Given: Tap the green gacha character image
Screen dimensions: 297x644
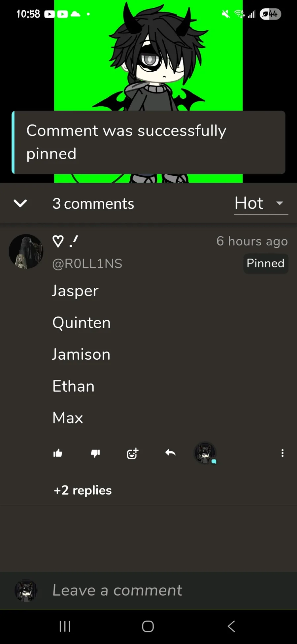Looking at the screenshot, I should 148,56.
